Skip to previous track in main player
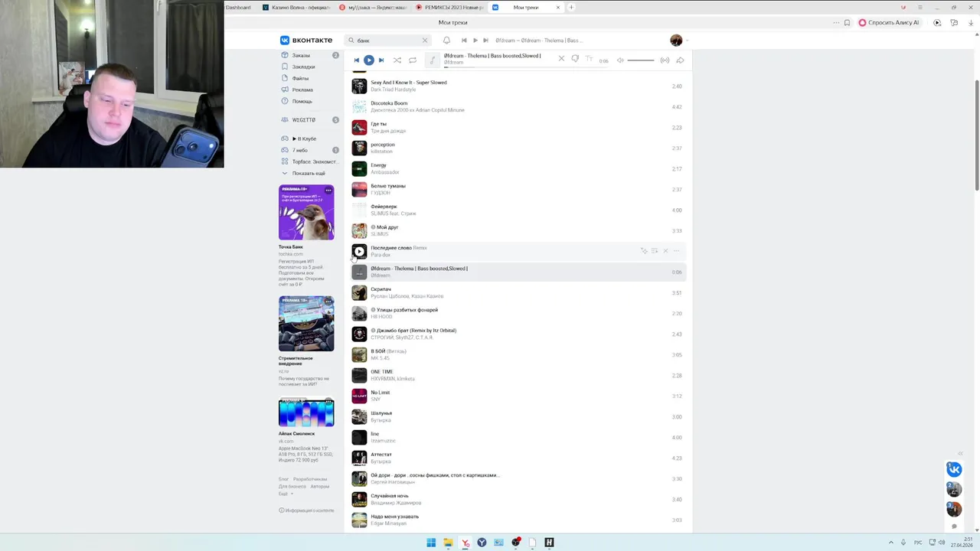 (x=356, y=60)
